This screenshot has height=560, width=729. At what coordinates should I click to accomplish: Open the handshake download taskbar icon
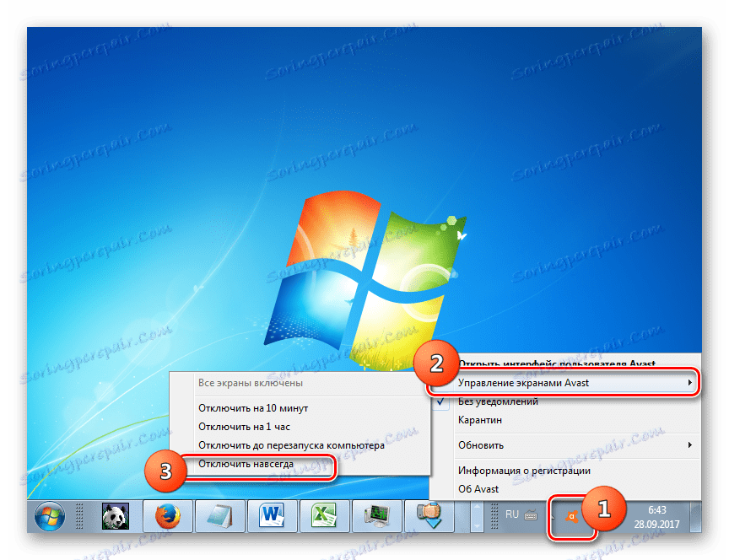tap(429, 516)
